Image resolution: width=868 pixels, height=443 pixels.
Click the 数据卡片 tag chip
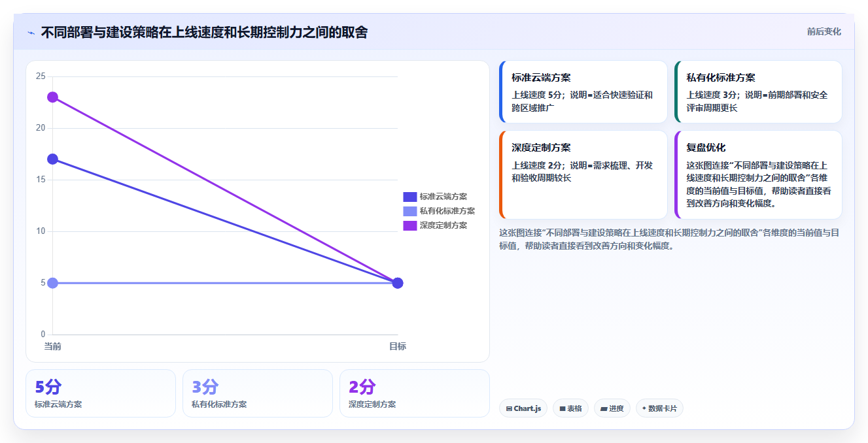pyautogui.click(x=659, y=408)
